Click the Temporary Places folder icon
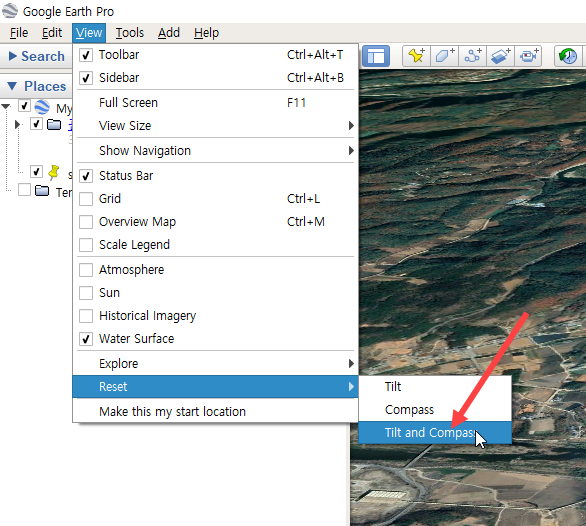The width and height of the screenshot is (586, 526). tap(41, 191)
